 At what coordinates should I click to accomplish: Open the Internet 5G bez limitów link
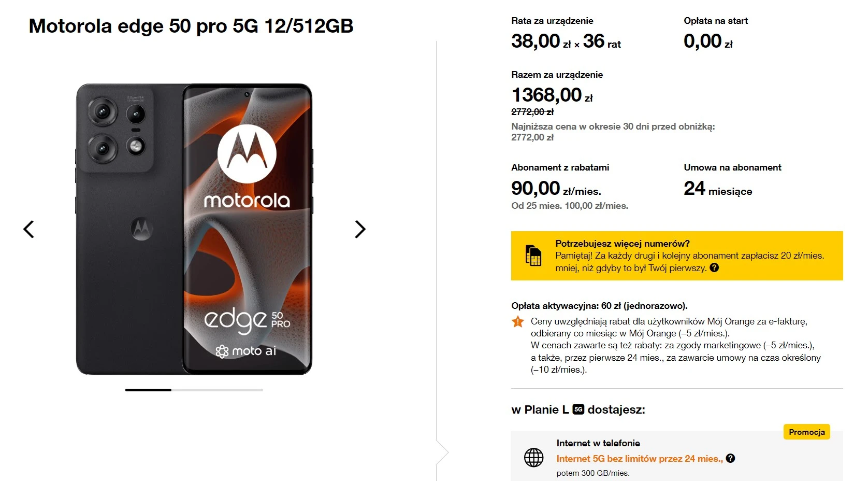pyautogui.click(x=639, y=459)
